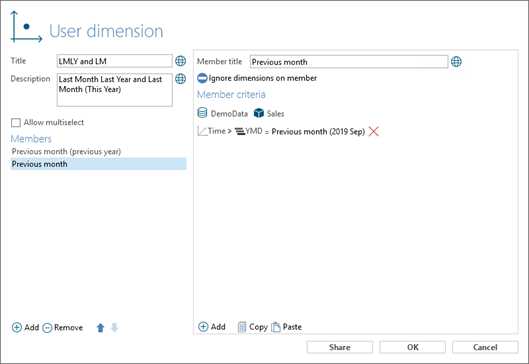
Task: Click the YMD hierarchy icon
Action: point(240,131)
